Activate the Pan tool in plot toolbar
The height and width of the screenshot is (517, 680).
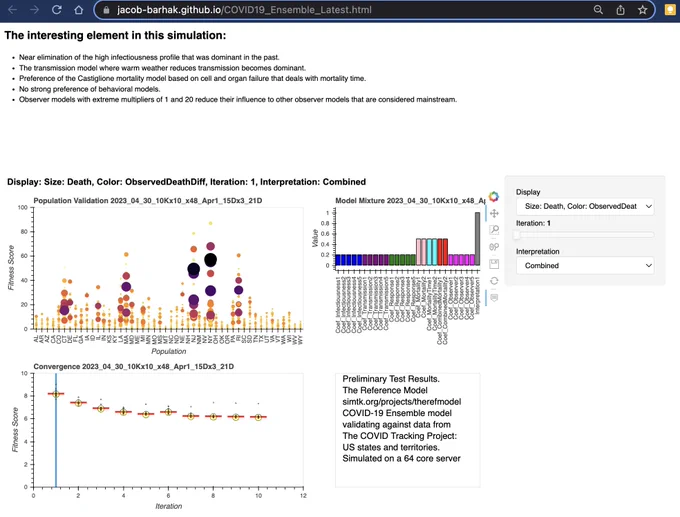(x=494, y=213)
